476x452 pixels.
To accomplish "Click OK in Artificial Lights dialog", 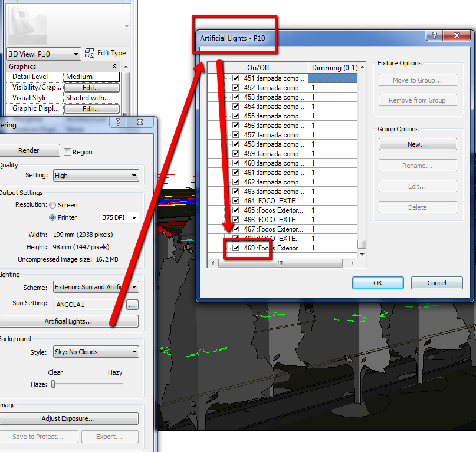I will [378, 283].
